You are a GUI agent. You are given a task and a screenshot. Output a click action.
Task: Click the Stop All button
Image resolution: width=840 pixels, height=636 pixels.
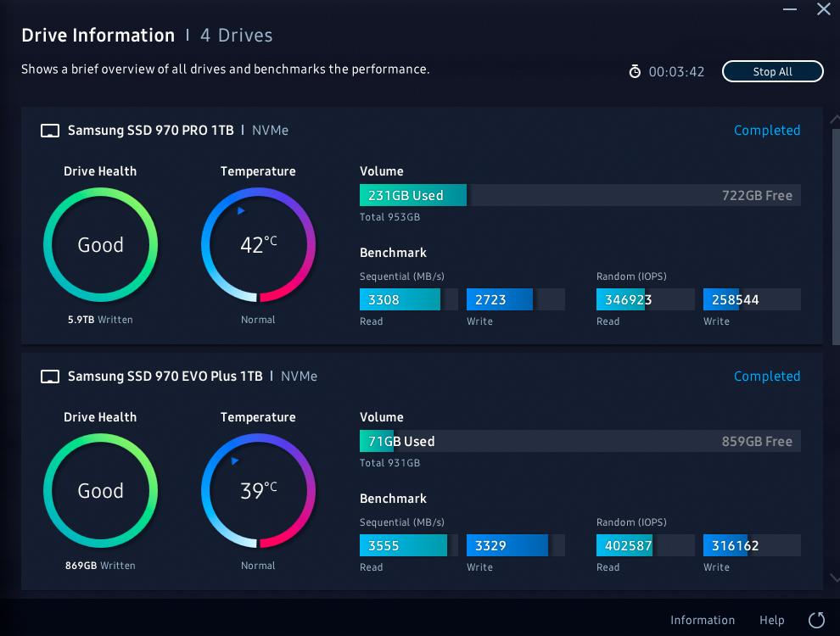(x=772, y=71)
